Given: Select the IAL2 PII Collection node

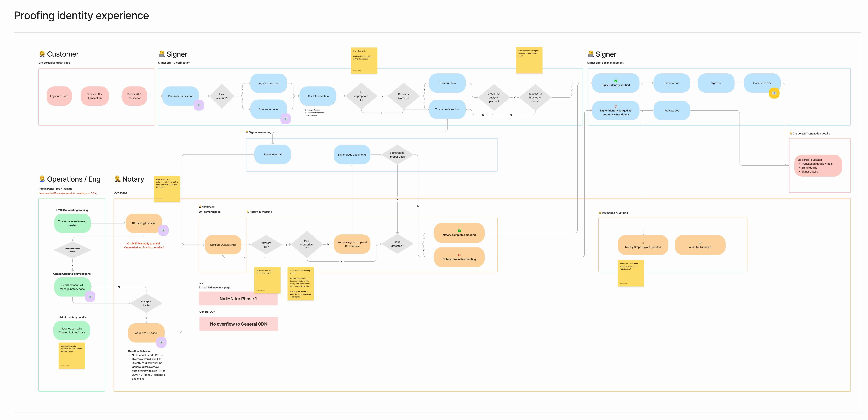Looking at the screenshot, I should click(317, 96).
